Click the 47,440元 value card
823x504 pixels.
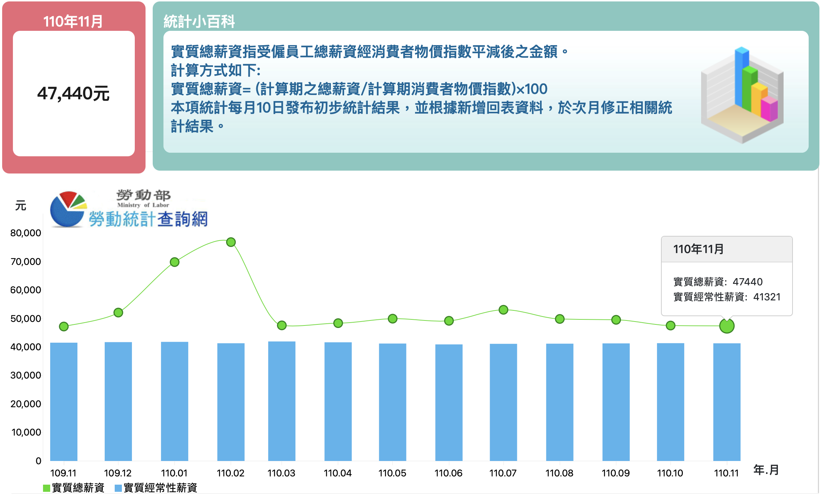pyautogui.click(x=74, y=94)
